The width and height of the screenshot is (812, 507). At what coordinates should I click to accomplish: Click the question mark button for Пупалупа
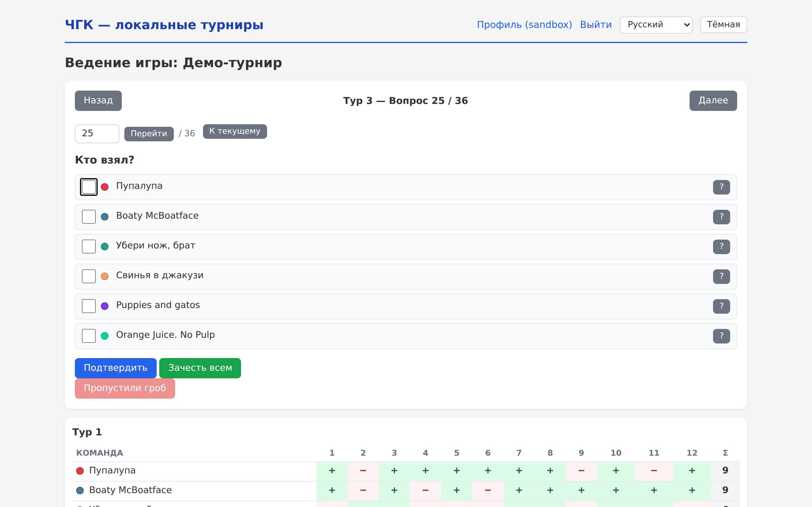(721, 187)
